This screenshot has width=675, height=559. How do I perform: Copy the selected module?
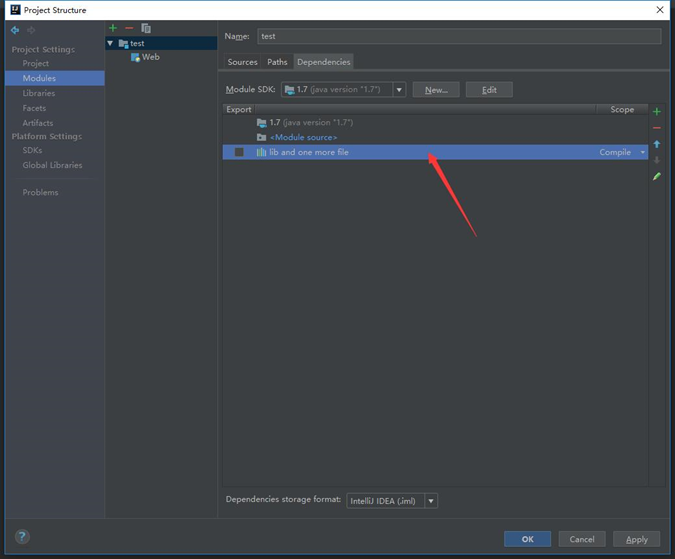[146, 28]
